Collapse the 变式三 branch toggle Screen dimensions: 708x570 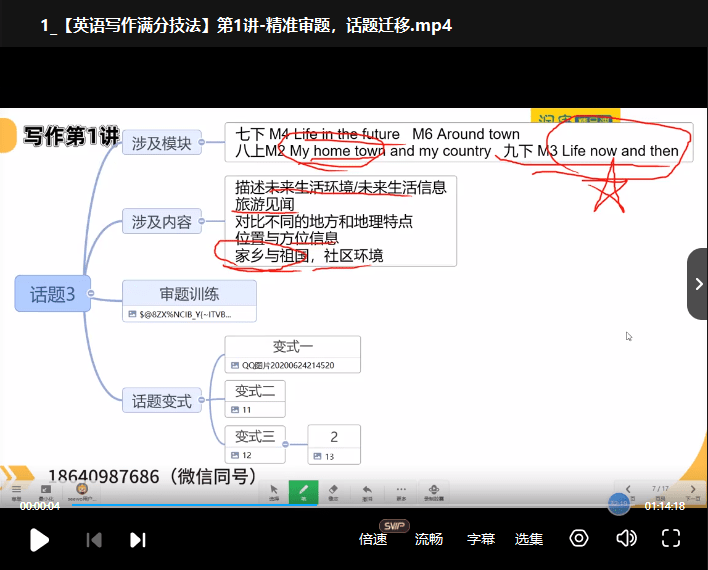(285, 444)
